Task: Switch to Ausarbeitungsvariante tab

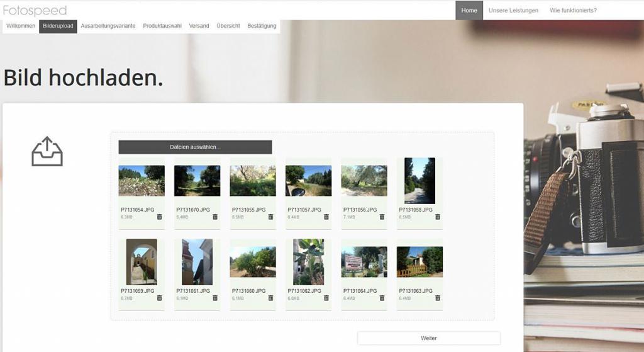Action: pyautogui.click(x=108, y=26)
